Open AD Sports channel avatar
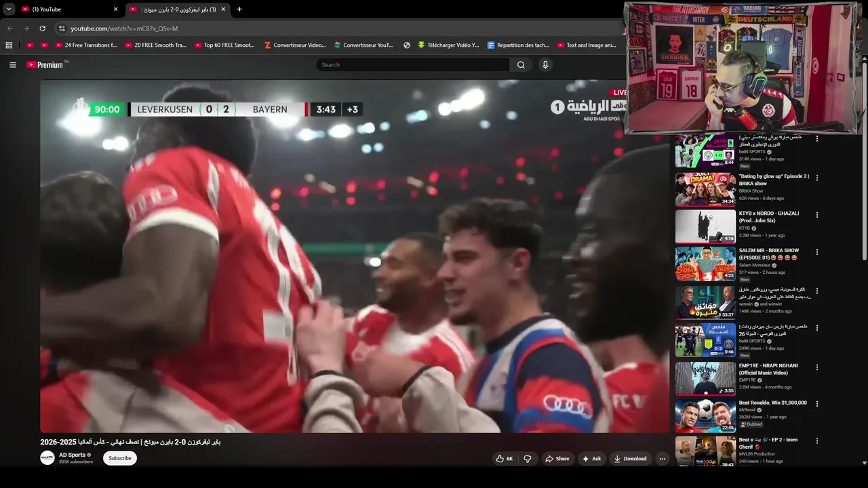The image size is (868, 488). tap(47, 458)
